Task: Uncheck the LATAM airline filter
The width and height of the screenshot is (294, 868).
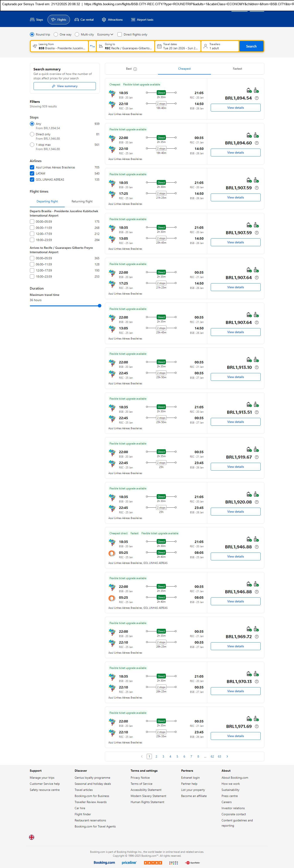Action: pos(32,173)
